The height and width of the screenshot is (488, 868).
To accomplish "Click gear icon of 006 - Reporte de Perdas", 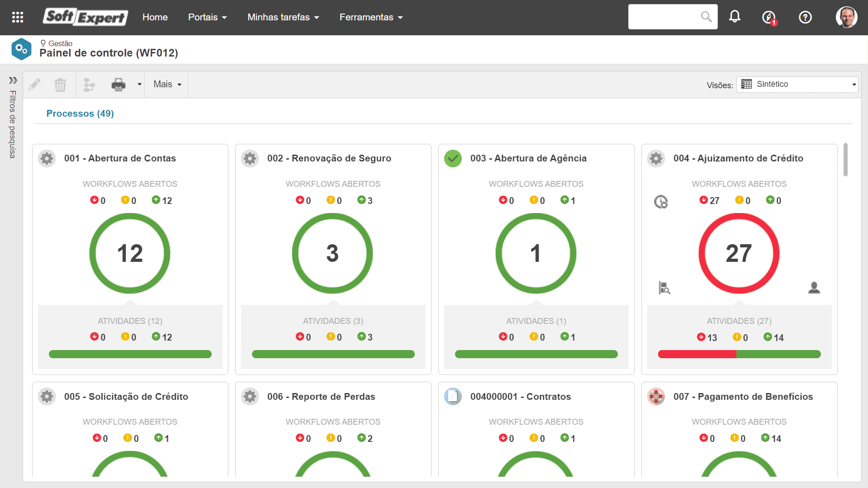I will pyautogui.click(x=250, y=397).
